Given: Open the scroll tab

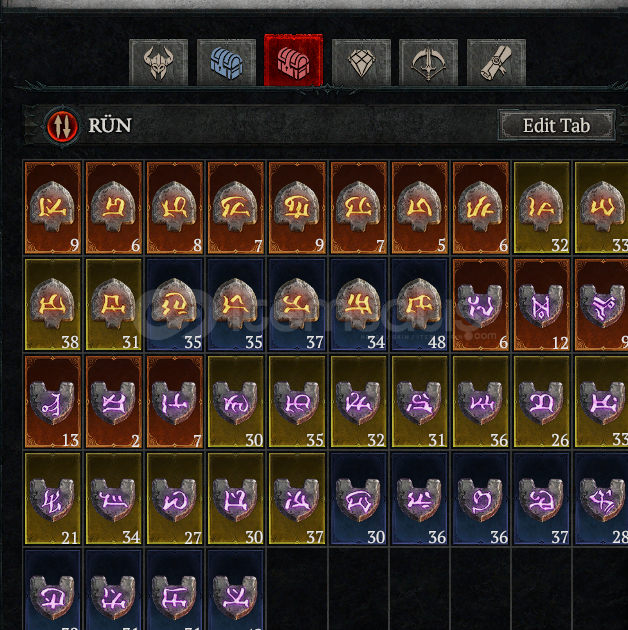Looking at the screenshot, I should [496, 63].
